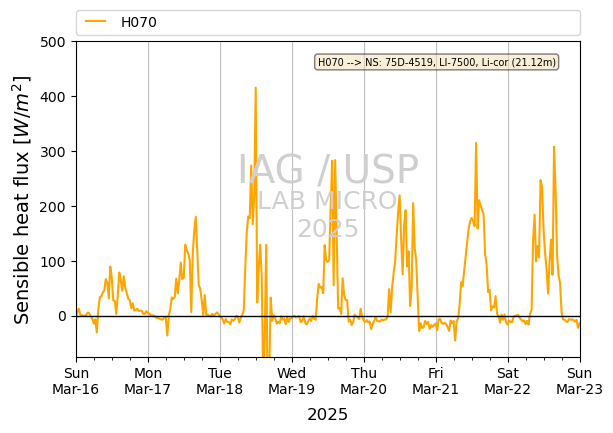Click the 'Mon Mar-17' x-axis label
Screen dimensions: 613x433
point(148,381)
